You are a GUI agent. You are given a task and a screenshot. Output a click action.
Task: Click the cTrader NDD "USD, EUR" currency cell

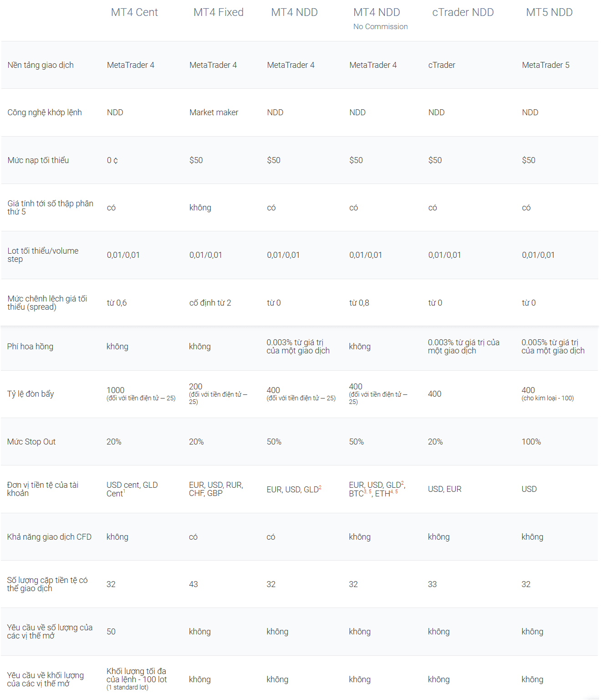tap(445, 489)
